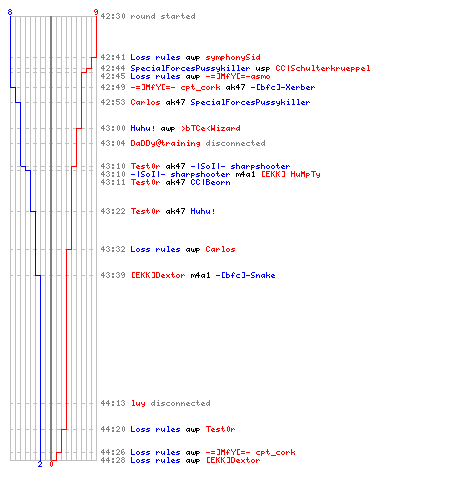This screenshot has height=500, width=450.
Task: Click [EKK] HuMpTy in the 43:10 event
Action: 290,174
